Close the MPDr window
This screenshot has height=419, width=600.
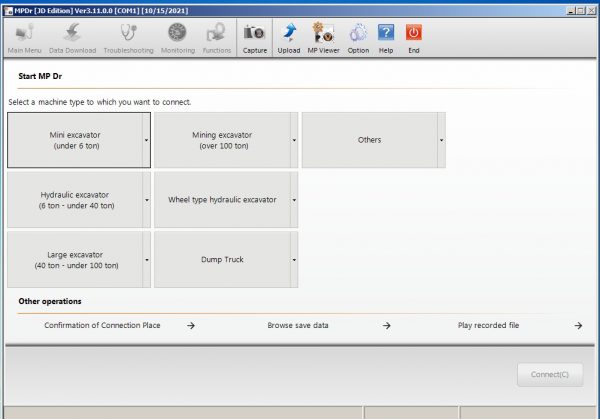pos(591,11)
